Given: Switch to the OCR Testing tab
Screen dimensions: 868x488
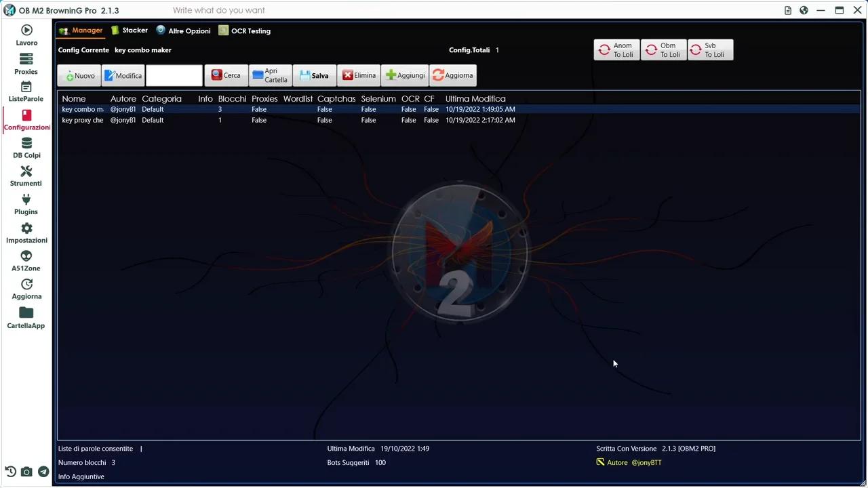Looking at the screenshot, I should coord(244,30).
